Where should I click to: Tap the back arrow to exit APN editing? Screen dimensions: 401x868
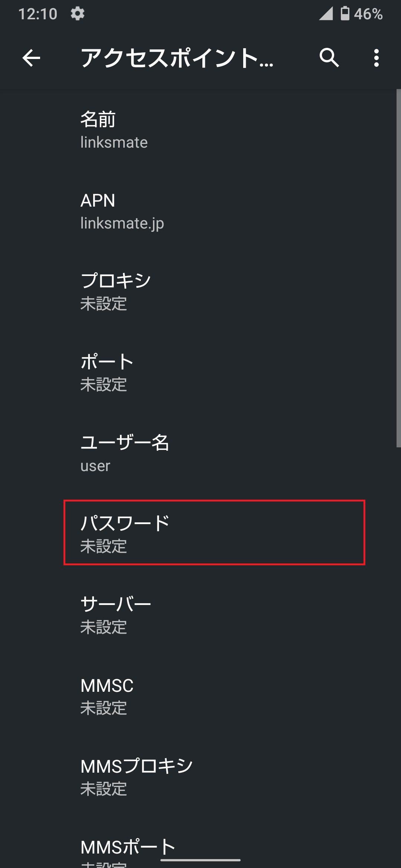[31, 58]
